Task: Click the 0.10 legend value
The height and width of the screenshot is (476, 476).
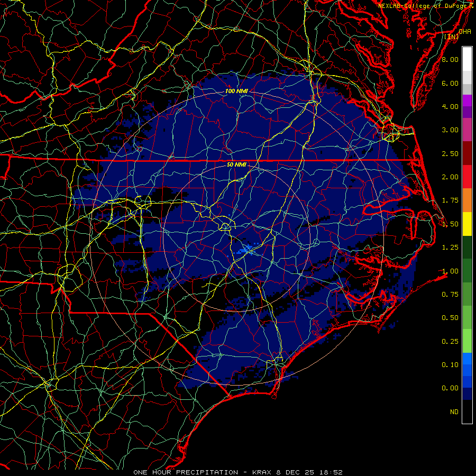Action: (450, 365)
